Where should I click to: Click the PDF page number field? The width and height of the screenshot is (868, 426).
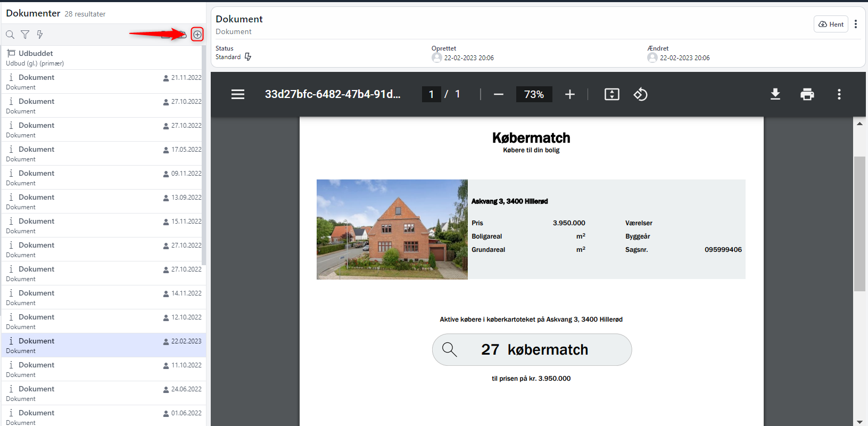431,94
